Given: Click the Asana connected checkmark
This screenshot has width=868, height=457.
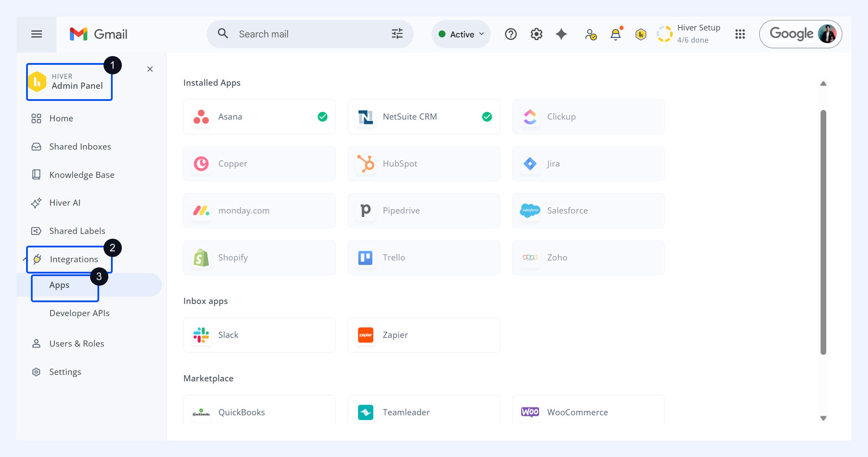Looking at the screenshot, I should pyautogui.click(x=322, y=117).
